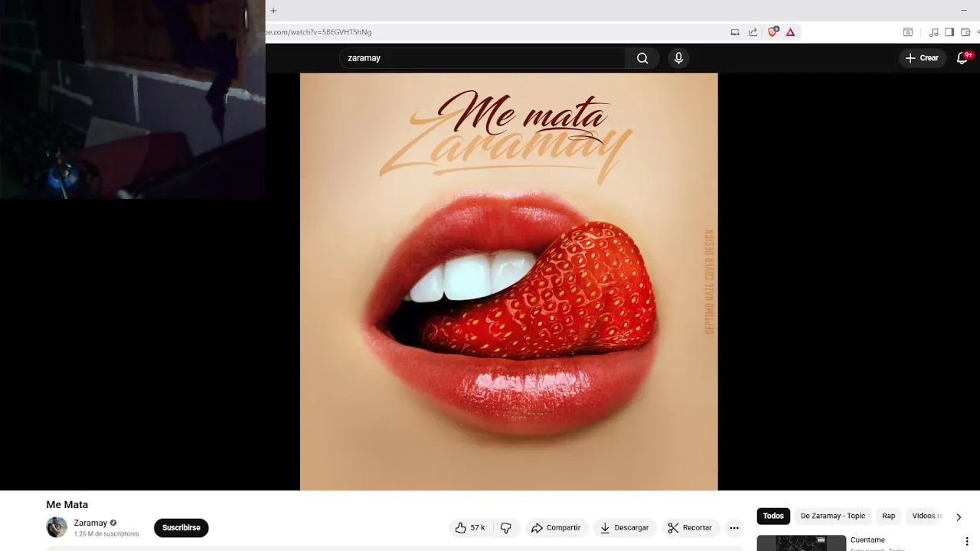Viewport: 980px width, 551px height.
Task: Activate voice search microphone icon
Action: [678, 58]
